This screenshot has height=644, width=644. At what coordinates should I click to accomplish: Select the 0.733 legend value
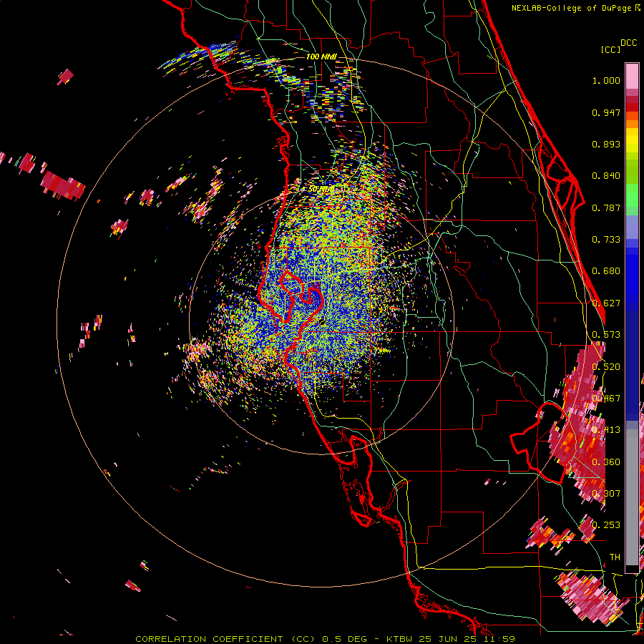pyautogui.click(x=606, y=240)
